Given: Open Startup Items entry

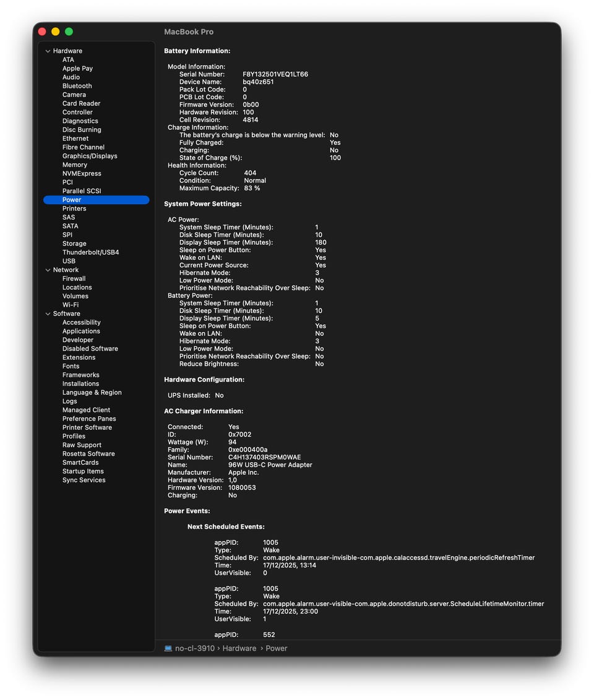Looking at the screenshot, I should 83,471.
